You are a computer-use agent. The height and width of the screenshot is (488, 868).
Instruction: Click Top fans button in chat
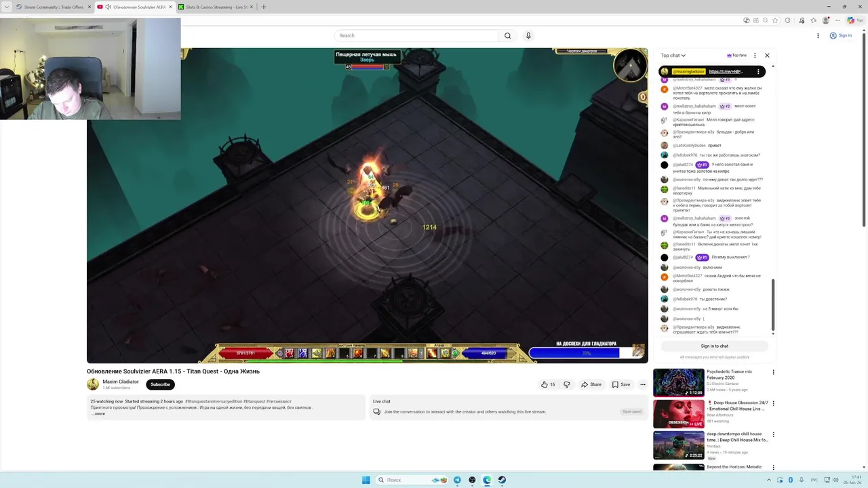(736, 56)
